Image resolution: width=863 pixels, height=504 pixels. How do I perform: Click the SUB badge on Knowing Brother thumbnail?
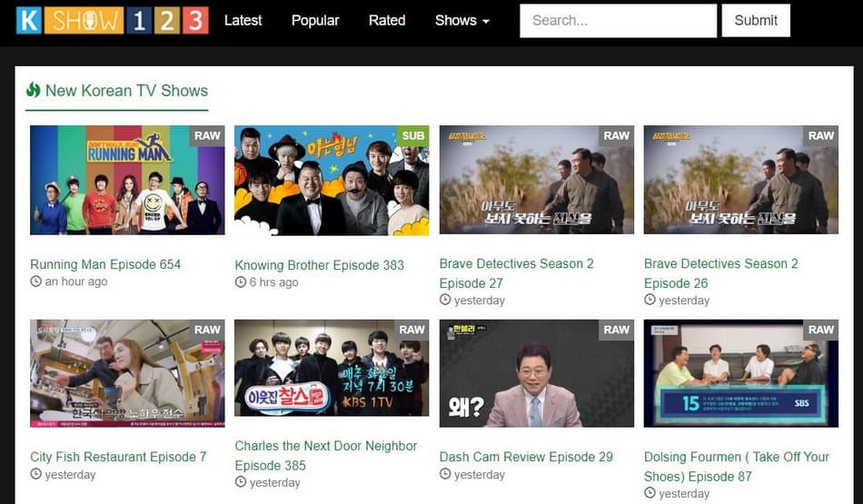tap(412, 135)
